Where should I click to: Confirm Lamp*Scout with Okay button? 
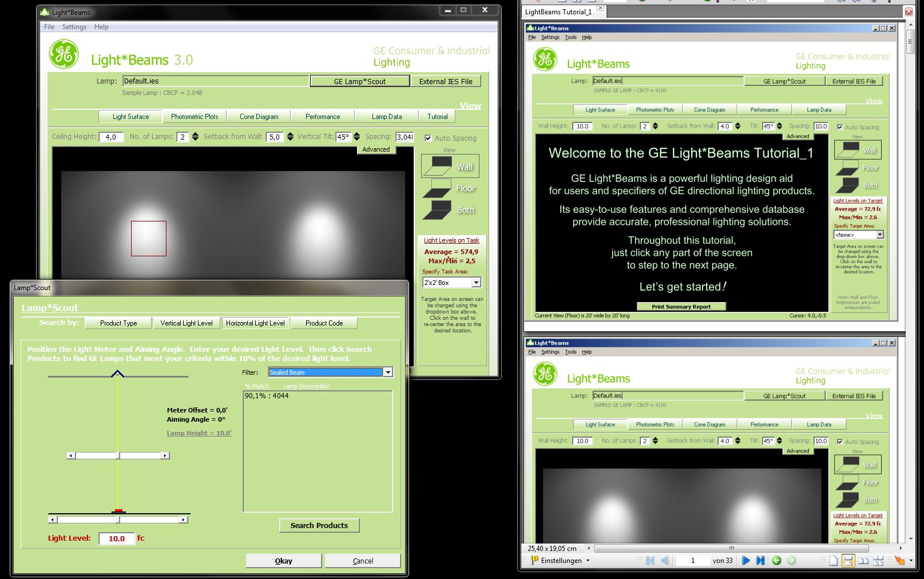(x=284, y=561)
